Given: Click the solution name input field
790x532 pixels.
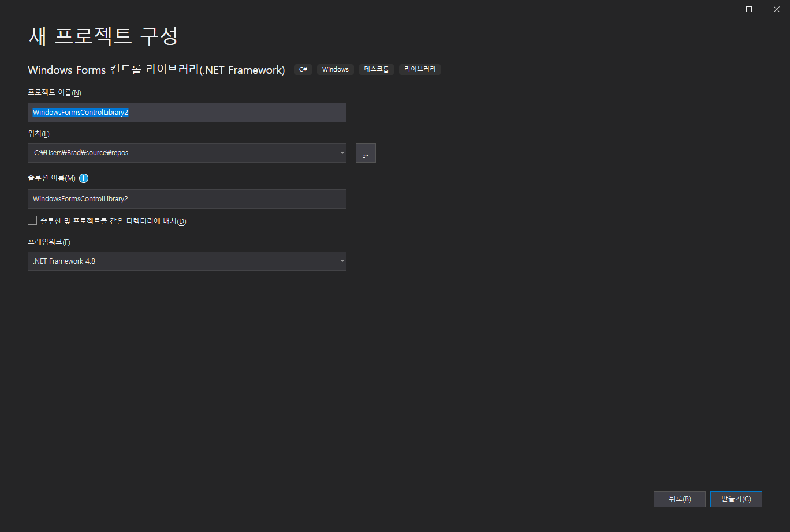Looking at the screenshot, I should (187, 198).
